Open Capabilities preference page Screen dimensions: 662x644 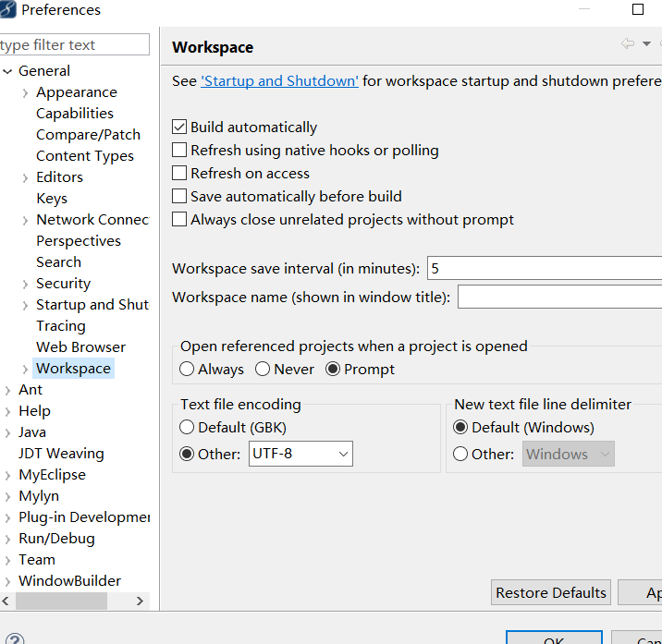coord(75,114)
